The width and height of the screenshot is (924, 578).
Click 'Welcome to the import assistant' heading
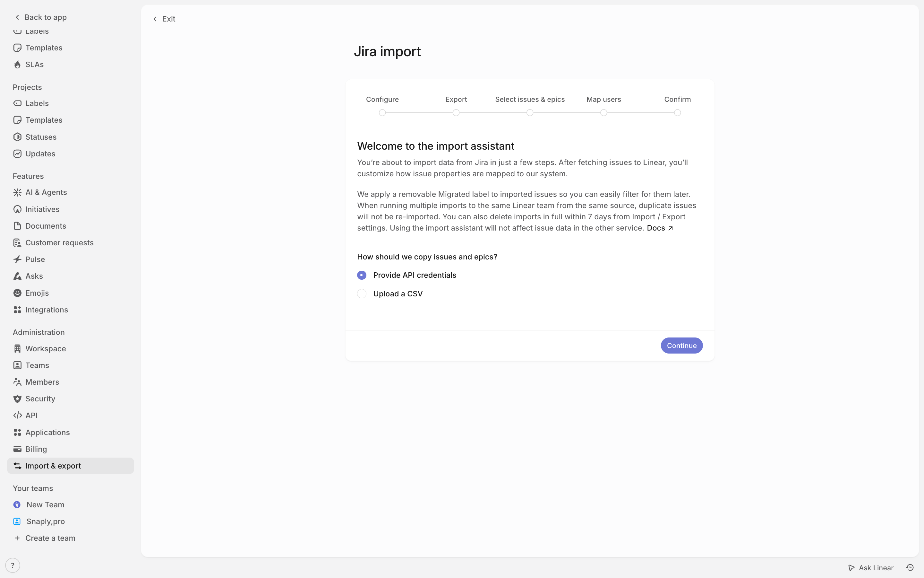(436, 146)
